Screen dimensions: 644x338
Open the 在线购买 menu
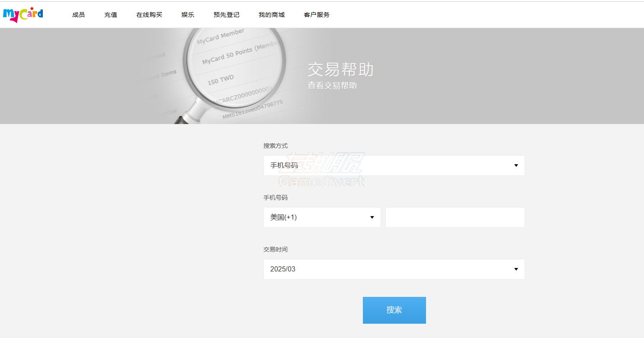click(x=149, y=15)
